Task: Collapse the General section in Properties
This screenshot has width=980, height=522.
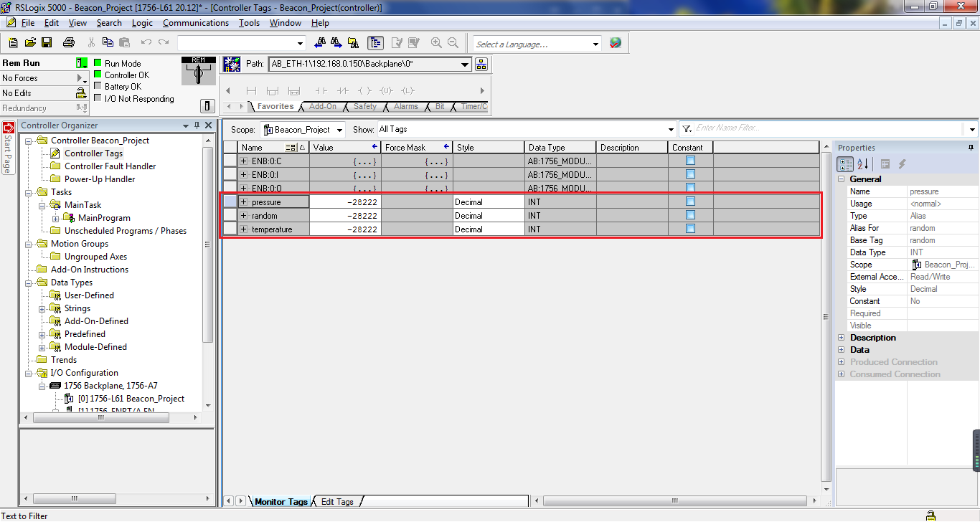Action: (842, 179)
